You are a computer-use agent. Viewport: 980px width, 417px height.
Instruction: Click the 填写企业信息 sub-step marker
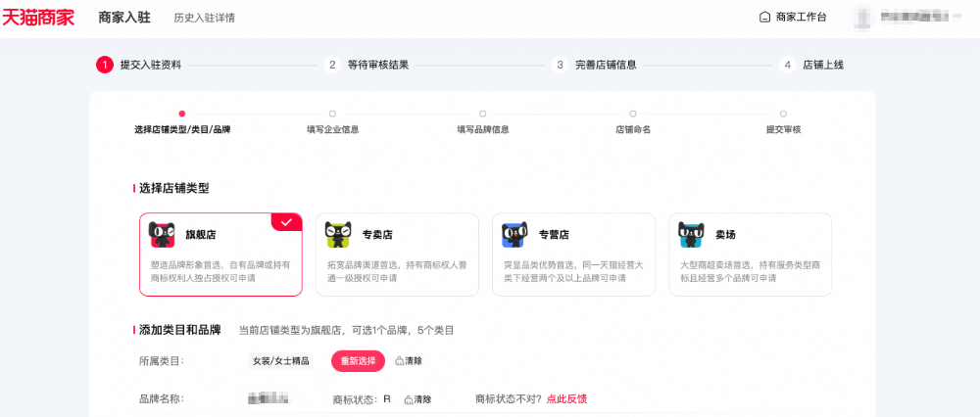tap(332, 114)
